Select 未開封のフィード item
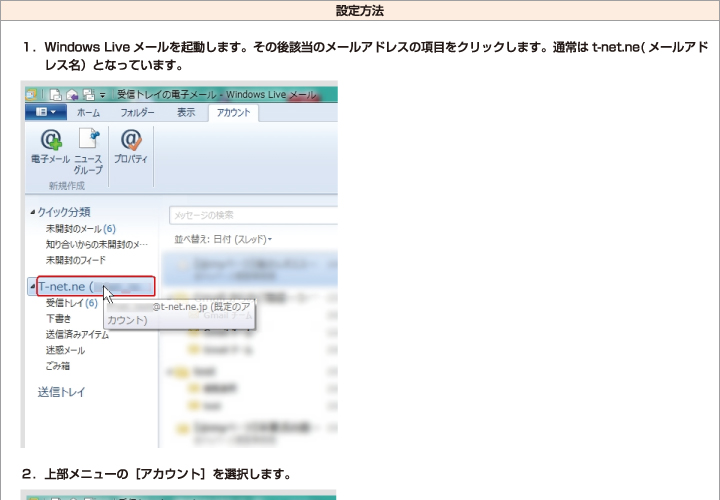The image size is (720, 500). (x=76, y=260)
